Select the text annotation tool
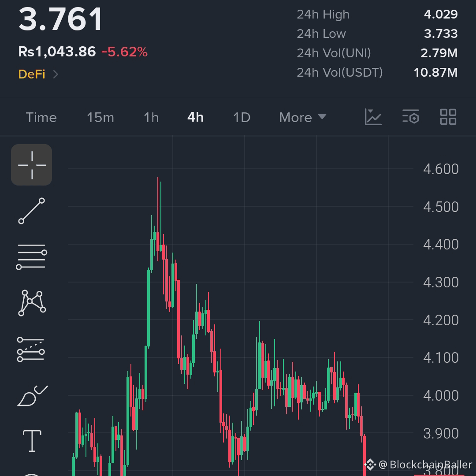 pyautogui.click(x=32, y=441)
